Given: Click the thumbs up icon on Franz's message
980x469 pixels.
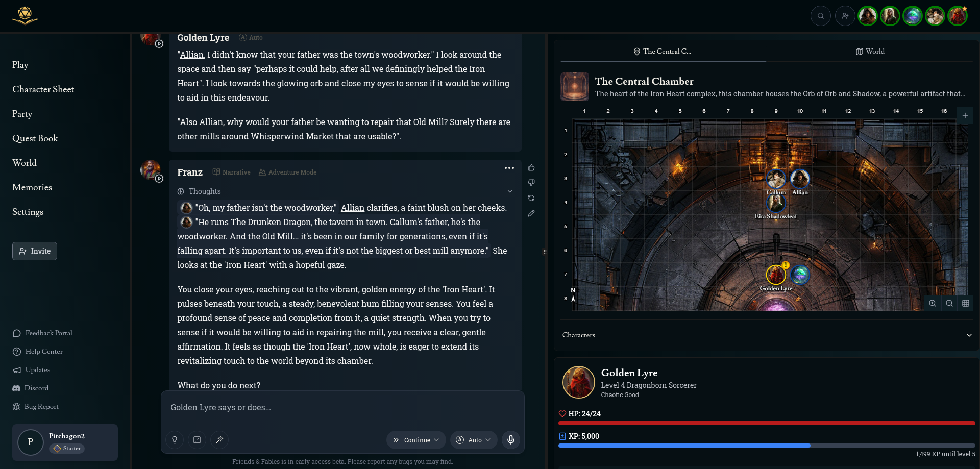Looking at the screenshot, I should click(531, 168).
